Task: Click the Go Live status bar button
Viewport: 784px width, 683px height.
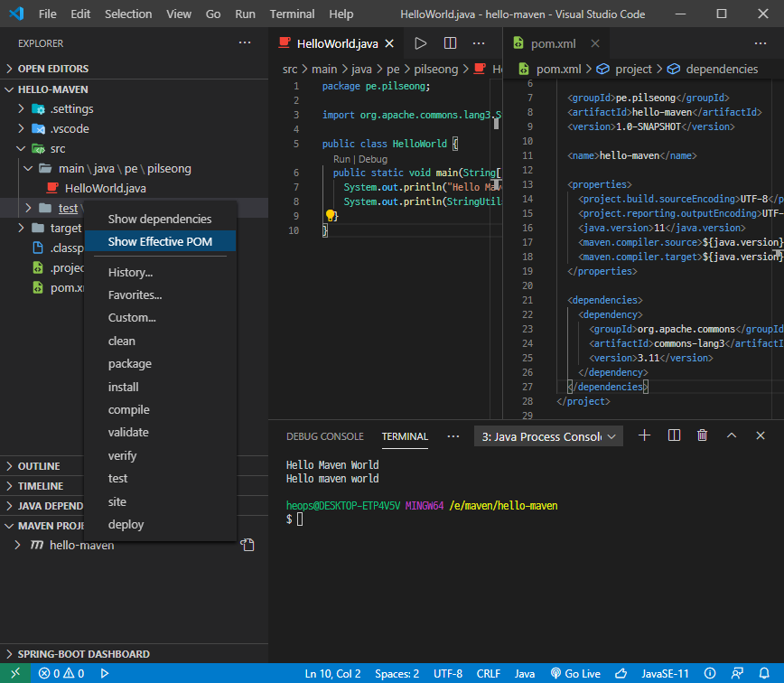Action: pos(575,673)
